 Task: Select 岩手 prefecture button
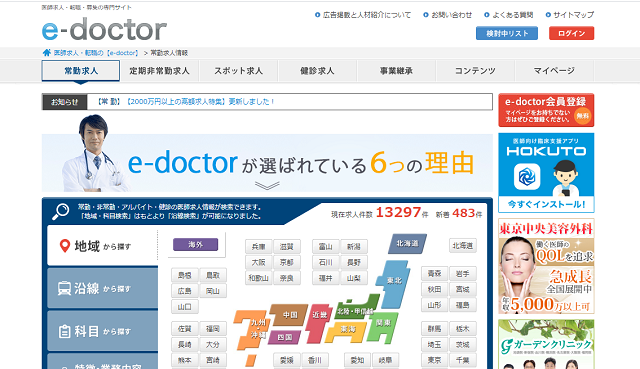[x=462, y=273]
